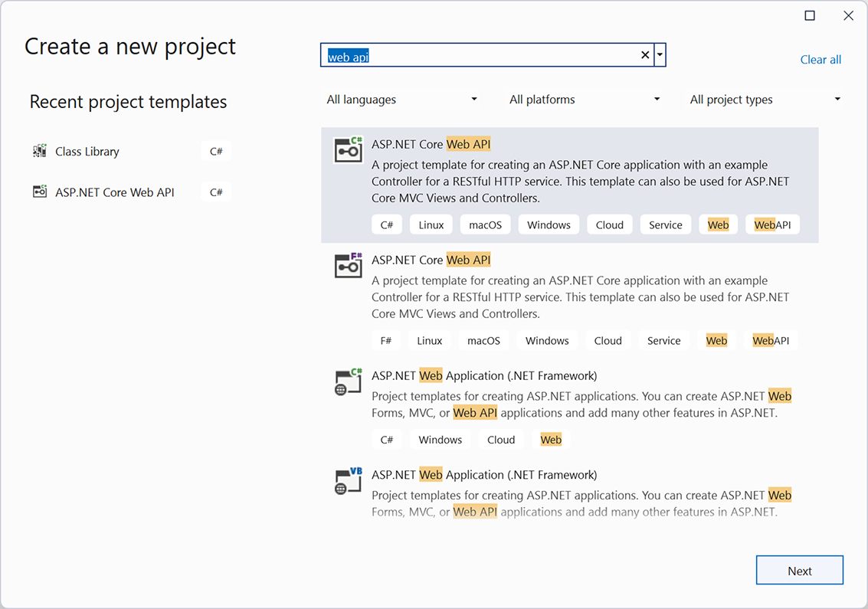Click the C# tag in the first template
The width and height of the screenshot is (868, 609).
(386, 224)
